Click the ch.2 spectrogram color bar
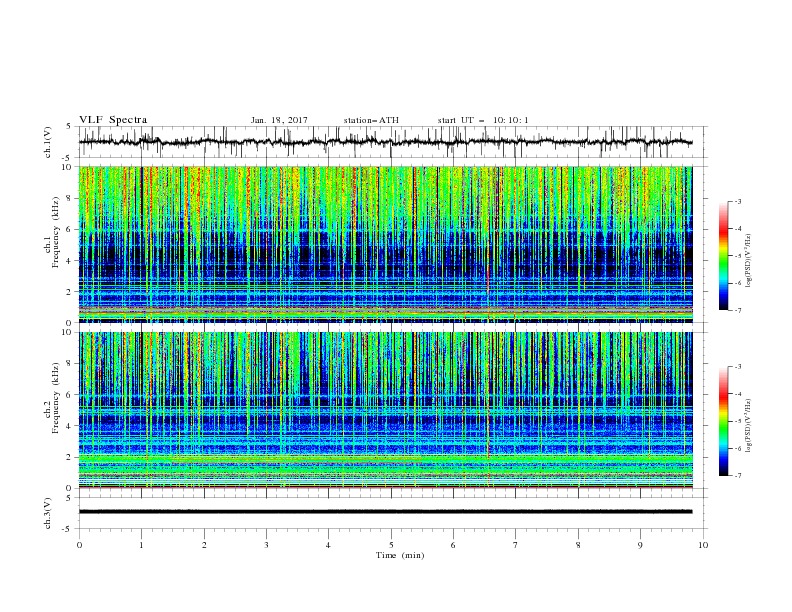792x612 pixels. coord(723,421)
